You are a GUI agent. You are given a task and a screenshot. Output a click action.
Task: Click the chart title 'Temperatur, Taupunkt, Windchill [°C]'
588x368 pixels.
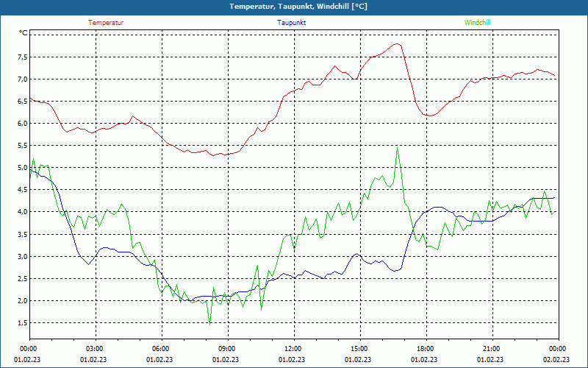(298, 7)
